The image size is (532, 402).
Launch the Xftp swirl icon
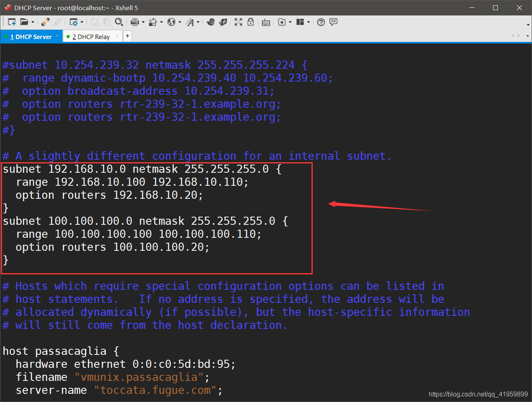tap(210, 22)
